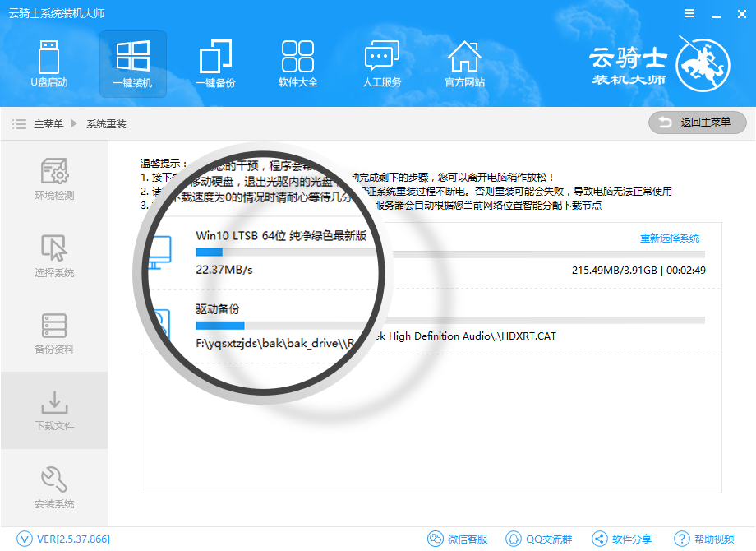756x551 pixels.
Task: Open the 软件大全 software library
Action: point(297,64)
